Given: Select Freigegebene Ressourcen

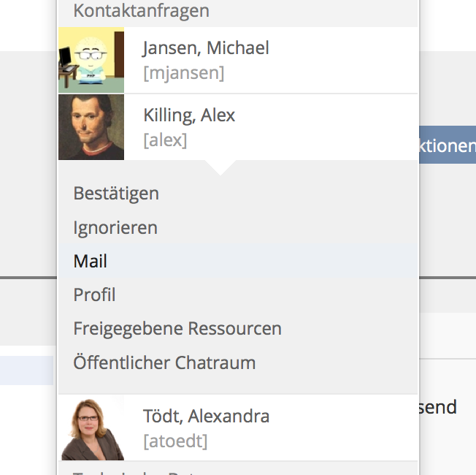Looking at the screenshot, I should point(177,328).
